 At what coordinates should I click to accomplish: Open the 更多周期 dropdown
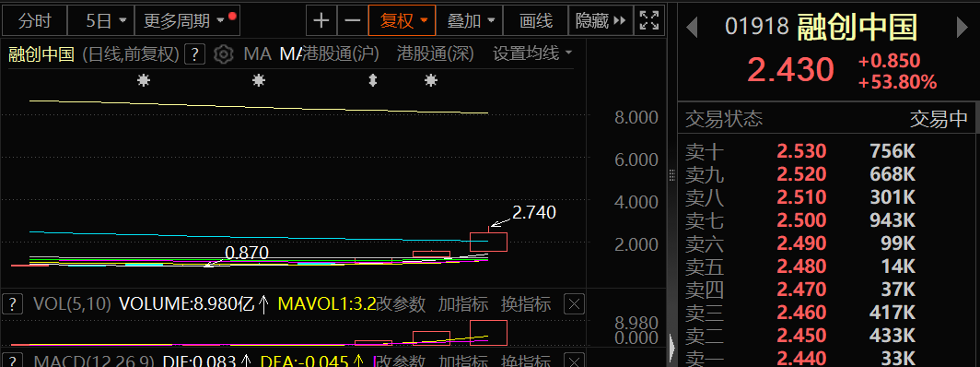[187, 20]
